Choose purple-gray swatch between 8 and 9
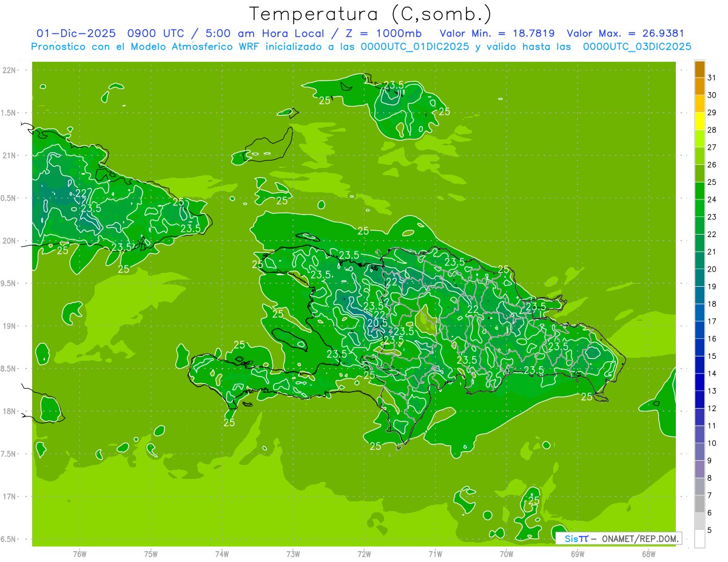Image resolution: width=728 pixels, height=562 pixels. click(x=699, y=469)
